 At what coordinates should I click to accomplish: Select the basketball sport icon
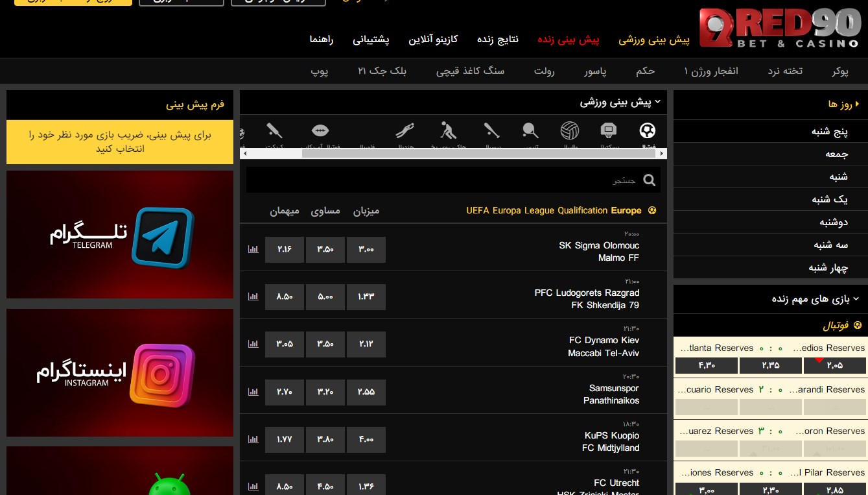[609, 131]
